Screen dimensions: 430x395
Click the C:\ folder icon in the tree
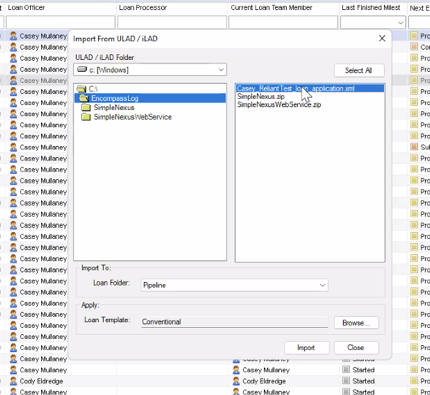(81, 89)
